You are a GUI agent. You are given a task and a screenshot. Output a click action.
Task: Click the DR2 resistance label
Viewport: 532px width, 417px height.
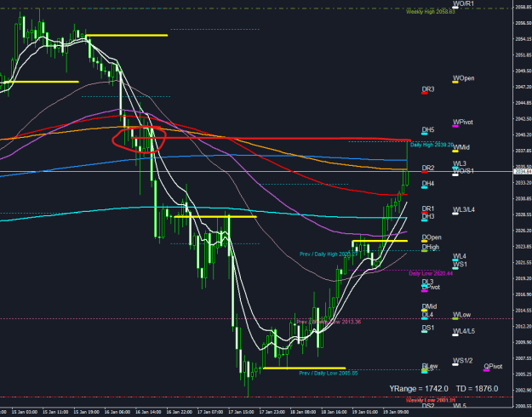pos(428,168)
